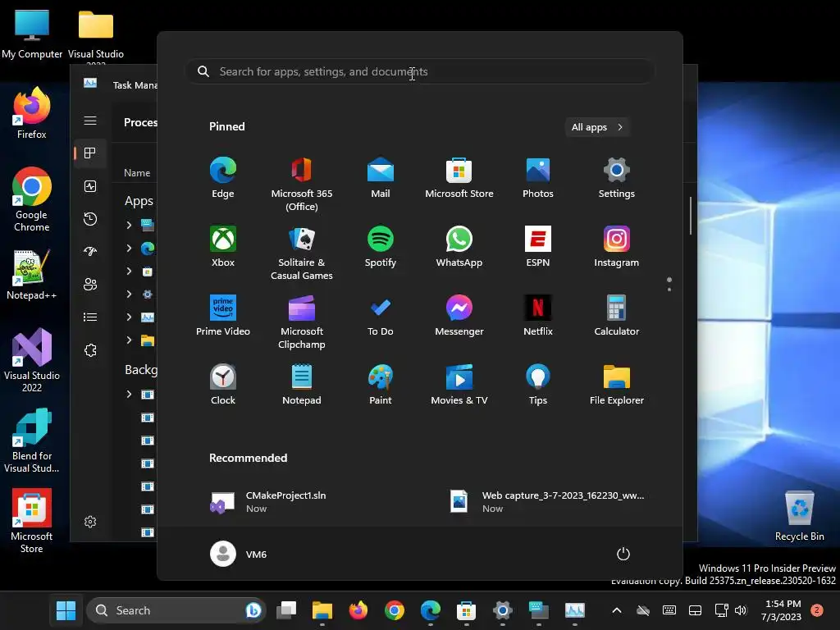Open the clock and date flyout
This screenshot has width=840, height=630.
coord(782,610)
